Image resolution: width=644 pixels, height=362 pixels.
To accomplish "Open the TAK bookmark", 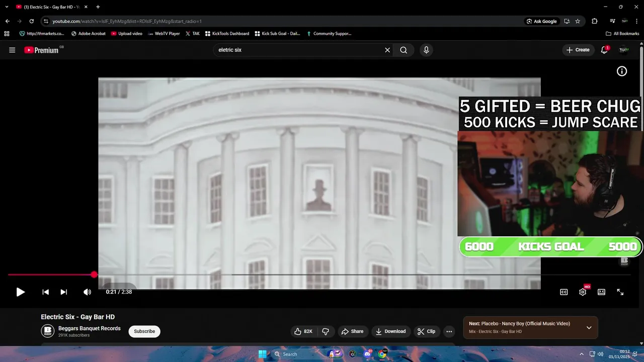I will pos(192,34).
